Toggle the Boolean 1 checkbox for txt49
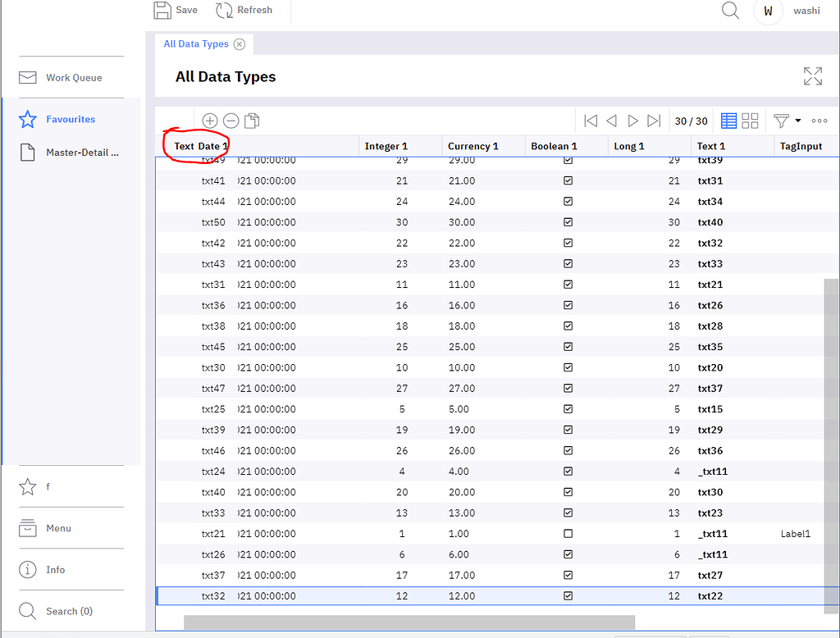Image resolution: width=840 pixels, height=638 pixels. [568, 159]
